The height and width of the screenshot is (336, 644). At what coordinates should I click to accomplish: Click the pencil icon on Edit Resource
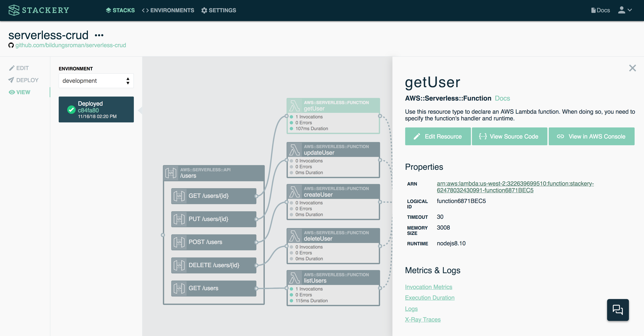click(417, 137)
